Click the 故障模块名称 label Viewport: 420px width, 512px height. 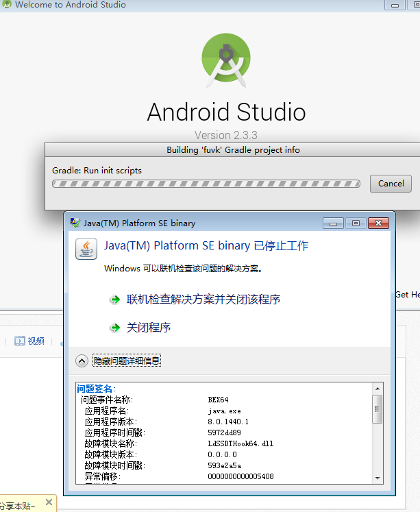click(x=111, y=443)
